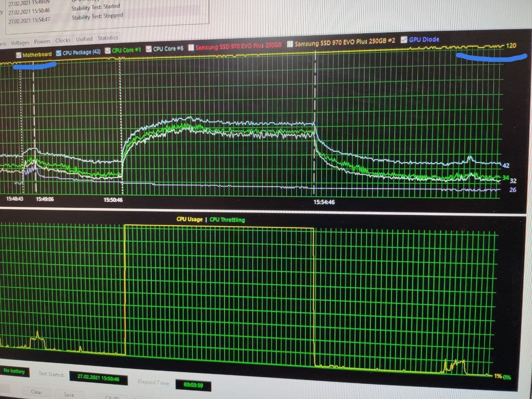Toggle the CPU Core #1 checkbox
This screenshot has width=532, height=399.
click(108, 51)
